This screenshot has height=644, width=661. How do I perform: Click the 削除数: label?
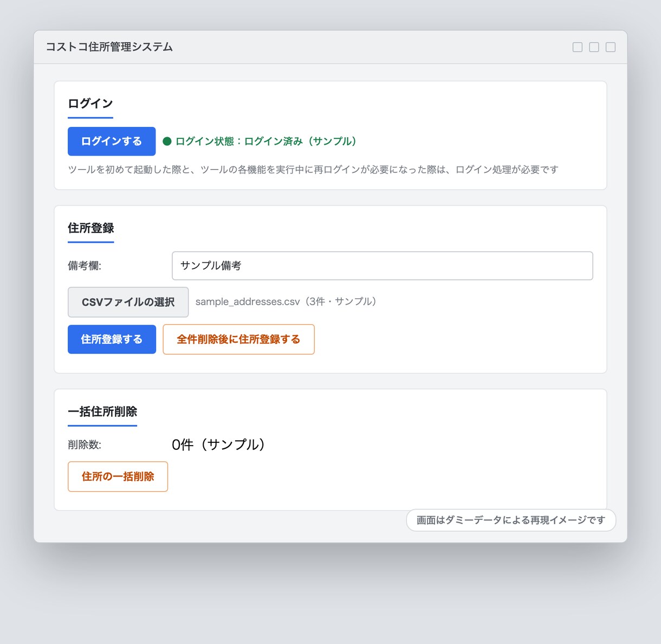click(x=85, y=445)
